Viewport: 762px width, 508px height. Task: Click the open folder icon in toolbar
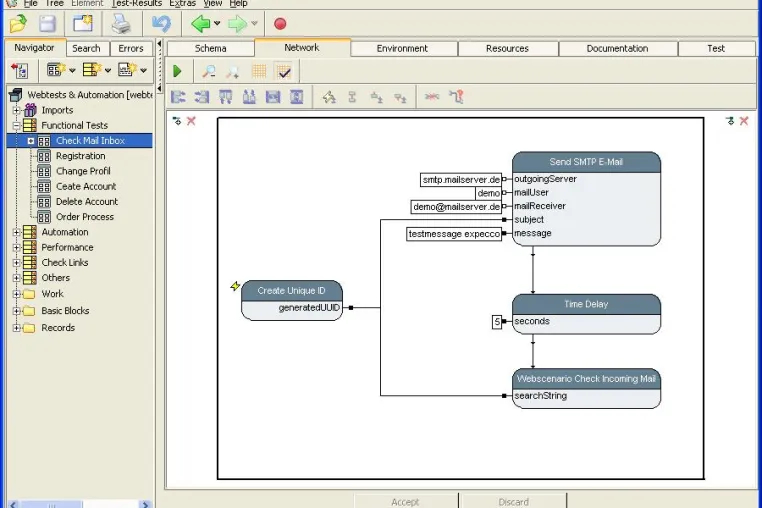18,24
